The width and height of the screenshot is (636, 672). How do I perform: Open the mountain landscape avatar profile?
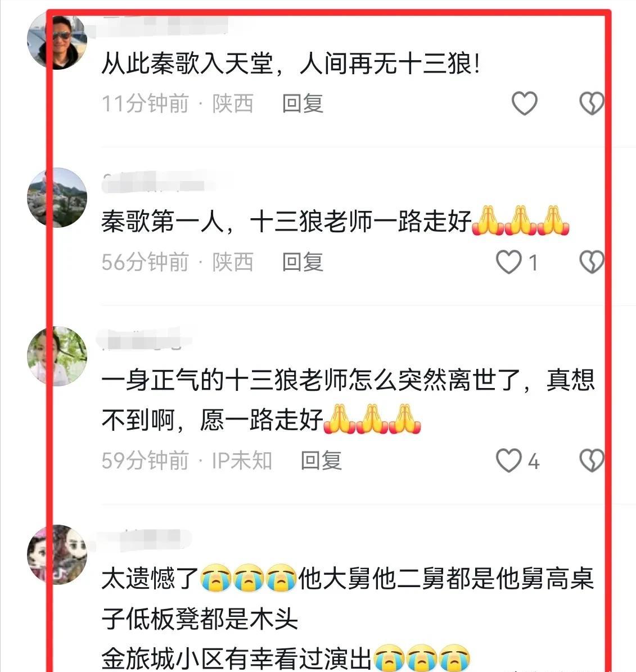57,197
